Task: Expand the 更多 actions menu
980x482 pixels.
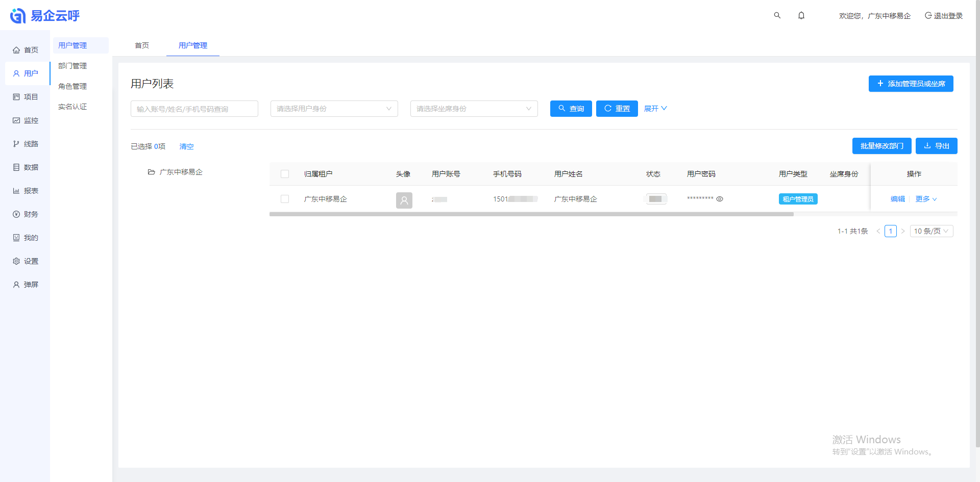Action: tap(926, 199)
